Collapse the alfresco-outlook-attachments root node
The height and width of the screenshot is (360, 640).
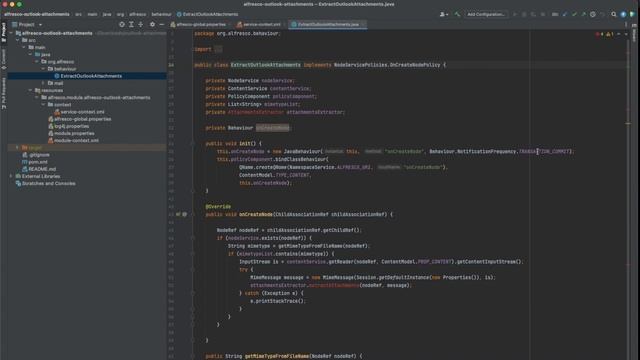click(11, 33)
